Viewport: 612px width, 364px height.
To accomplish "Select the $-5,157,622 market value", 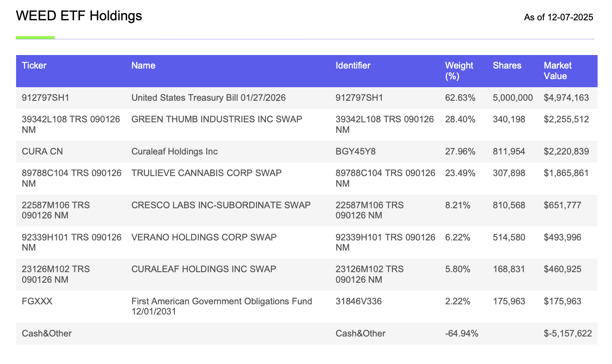I will click(568, 334).
